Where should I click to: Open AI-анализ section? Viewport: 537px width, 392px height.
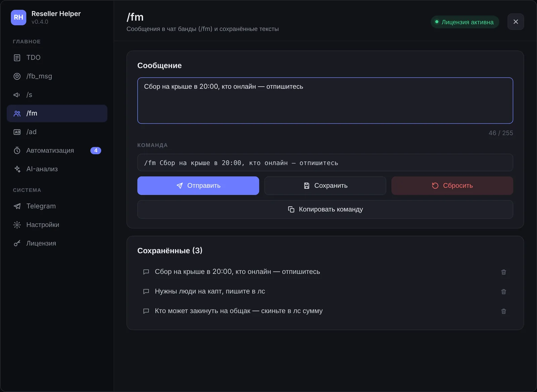click(x=57, y=169)
